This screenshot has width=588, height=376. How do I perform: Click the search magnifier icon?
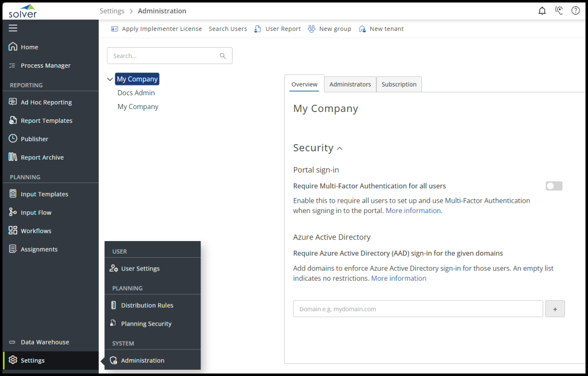(x=223, y=56)
